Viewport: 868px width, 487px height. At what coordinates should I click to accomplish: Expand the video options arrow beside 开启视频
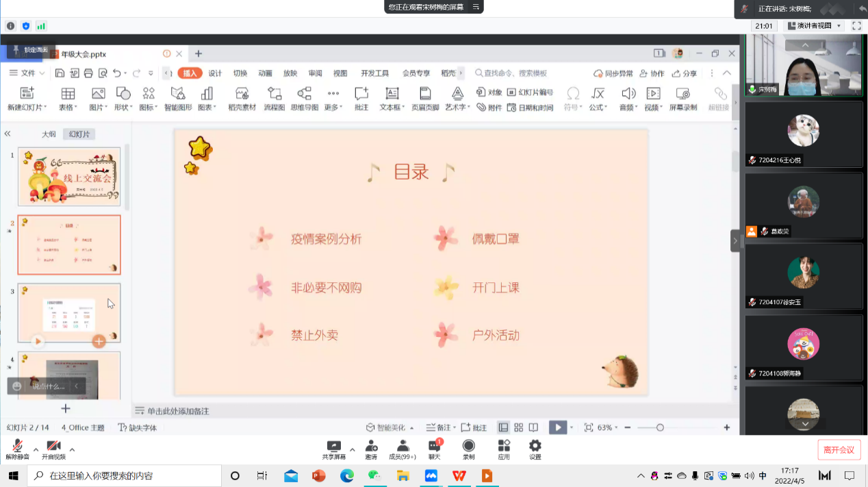click(72, 449)
